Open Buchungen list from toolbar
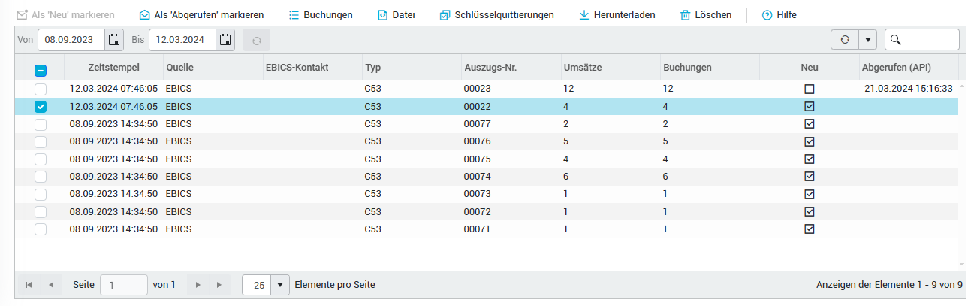Image resolution: width=980 pixels, height=306 pixels. [294, 15]
